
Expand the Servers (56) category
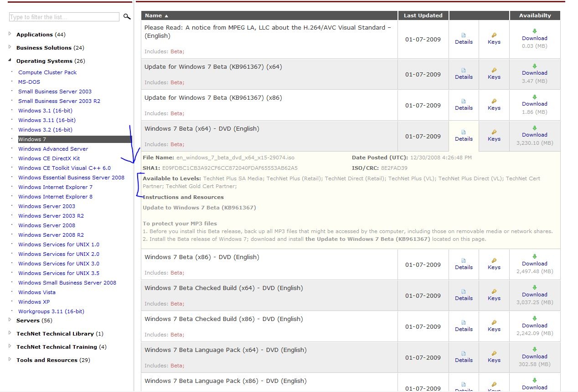10,320
